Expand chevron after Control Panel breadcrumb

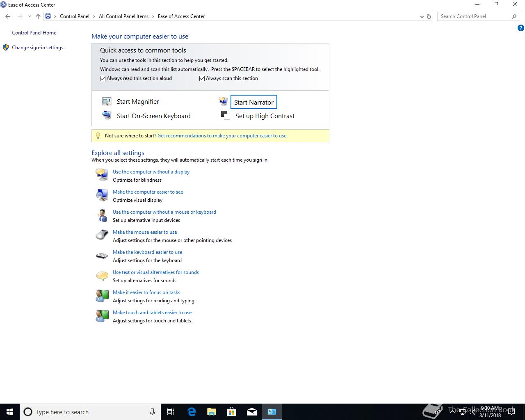(94, 16)
